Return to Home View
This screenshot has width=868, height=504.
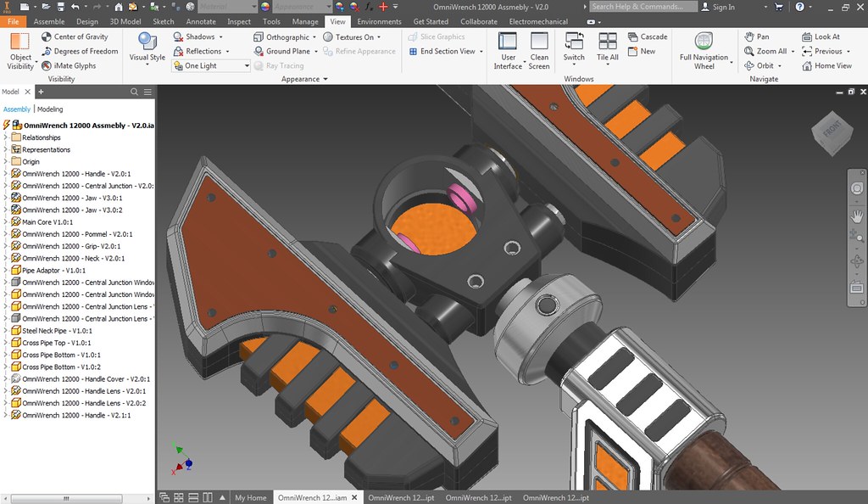tap(827, 65)
